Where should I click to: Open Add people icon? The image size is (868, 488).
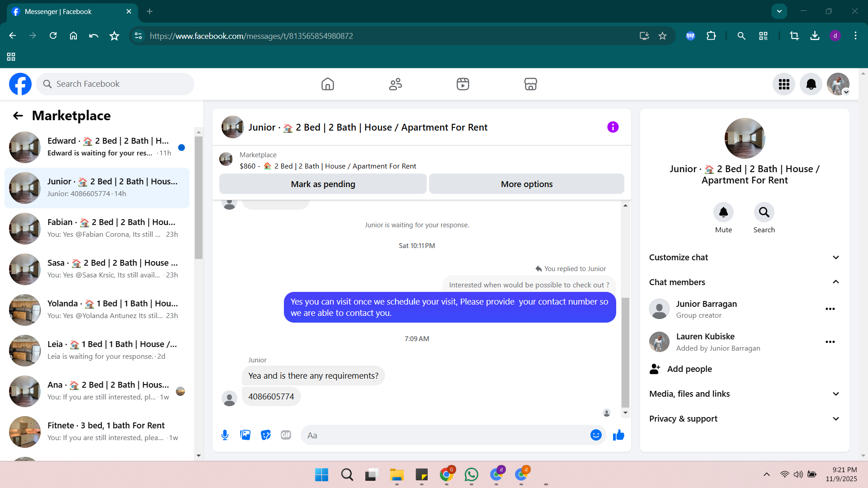(655, 369)
